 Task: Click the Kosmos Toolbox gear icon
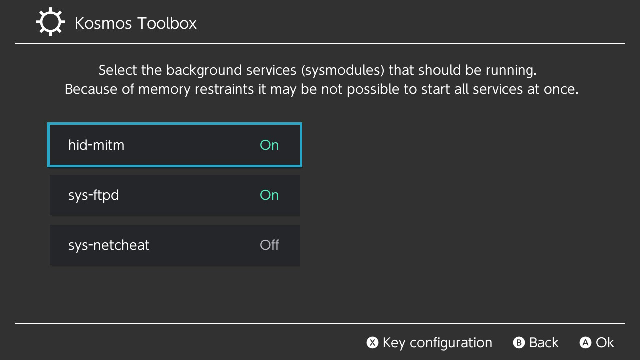50,22
